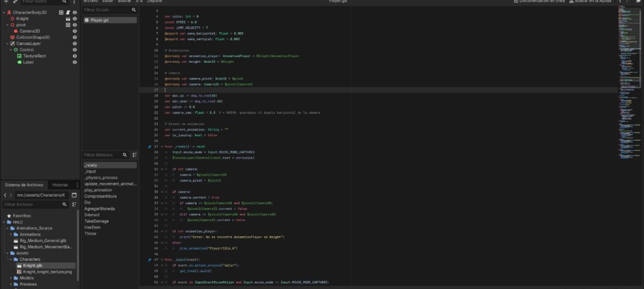Viewport: 644px width, 289px height.
Task: Collapse the Animations_Source folder
Action: point(8,228)
